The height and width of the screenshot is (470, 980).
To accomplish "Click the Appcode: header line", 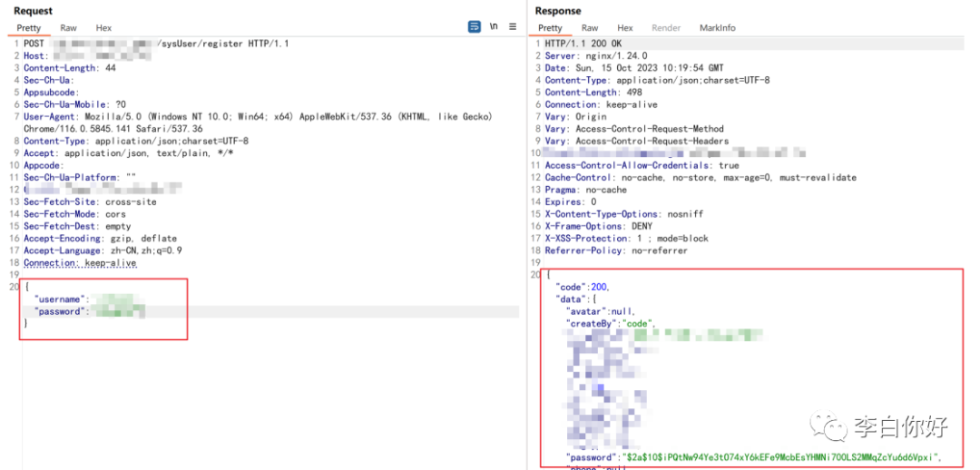I will pos(44,166).
